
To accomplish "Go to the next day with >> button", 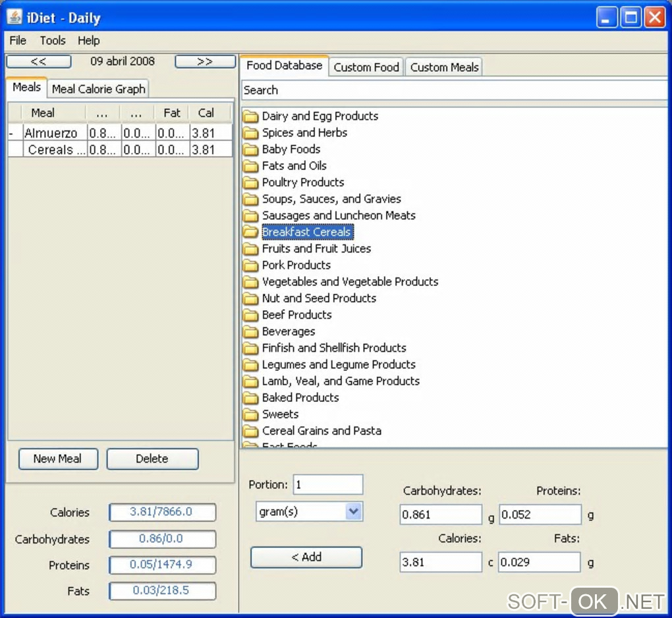I will point(205,62).
